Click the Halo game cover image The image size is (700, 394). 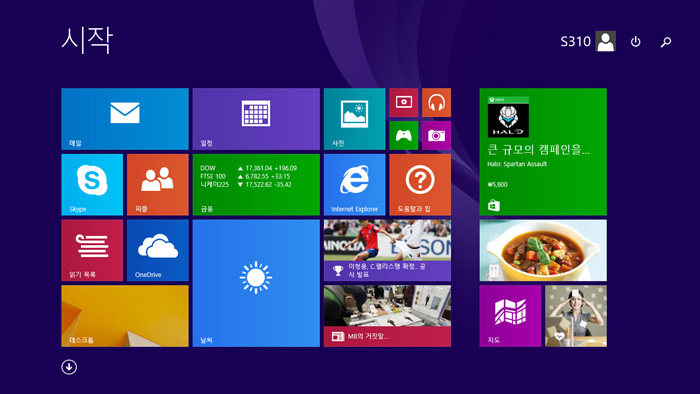click(508, 117)
